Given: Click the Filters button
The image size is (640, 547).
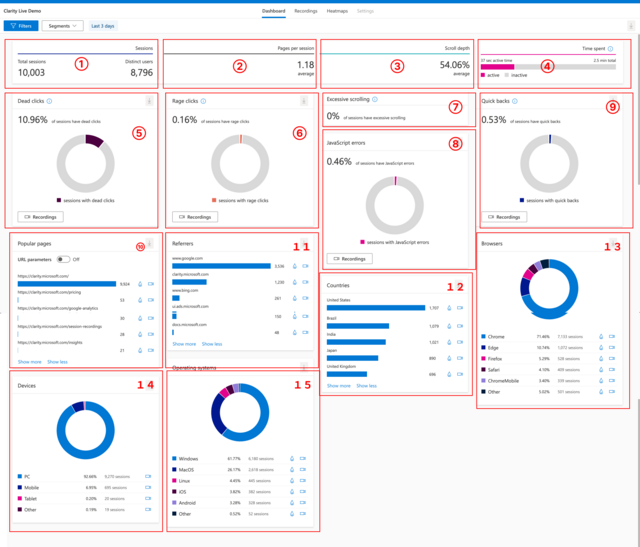Looking at the screenshot, I should [x=21, y=26].
